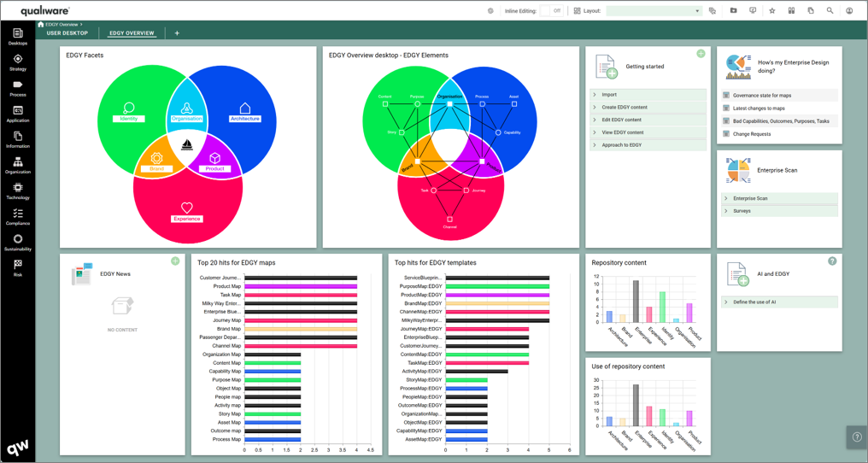This screenshot has height=463, width=868.
Task: Click green plus in Getting started panel
Action: pos(701,54)
